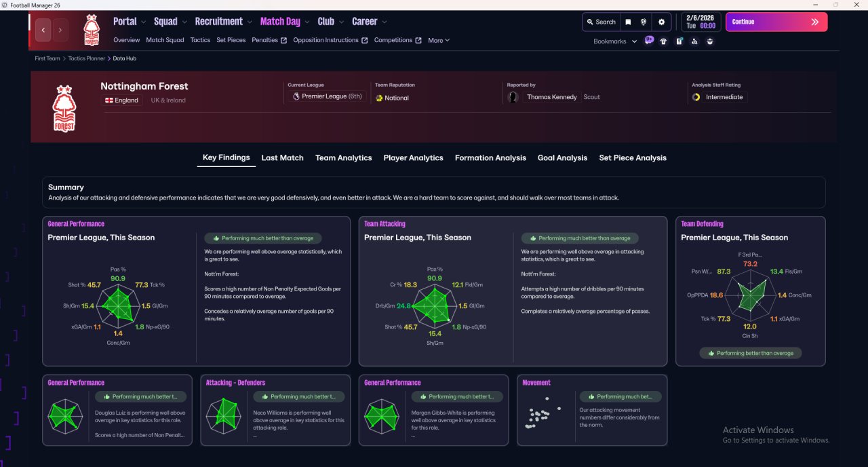Click the external link icon beside Opposition Instructions
This screenshot has width=868, height=467.
[x=365, y=40]
